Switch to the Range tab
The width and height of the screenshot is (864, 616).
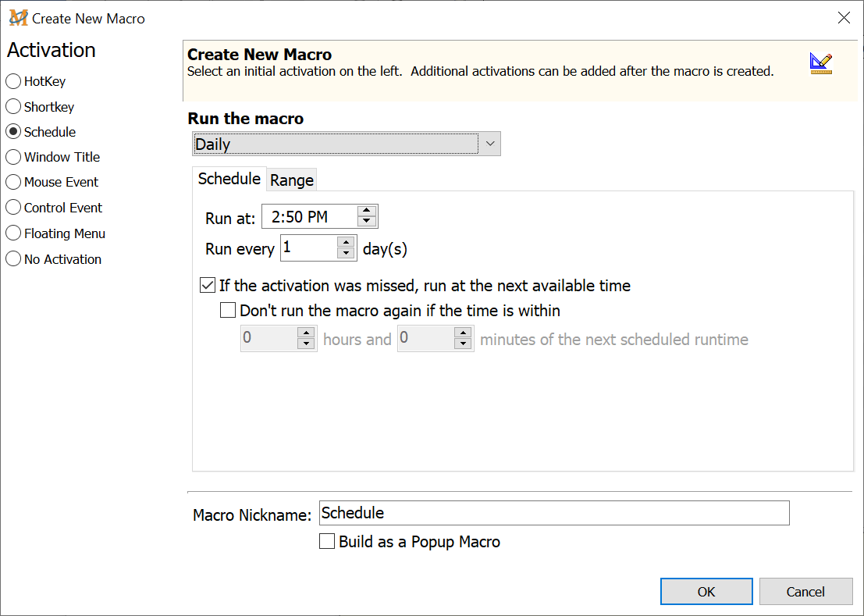[x=292, y=180]
